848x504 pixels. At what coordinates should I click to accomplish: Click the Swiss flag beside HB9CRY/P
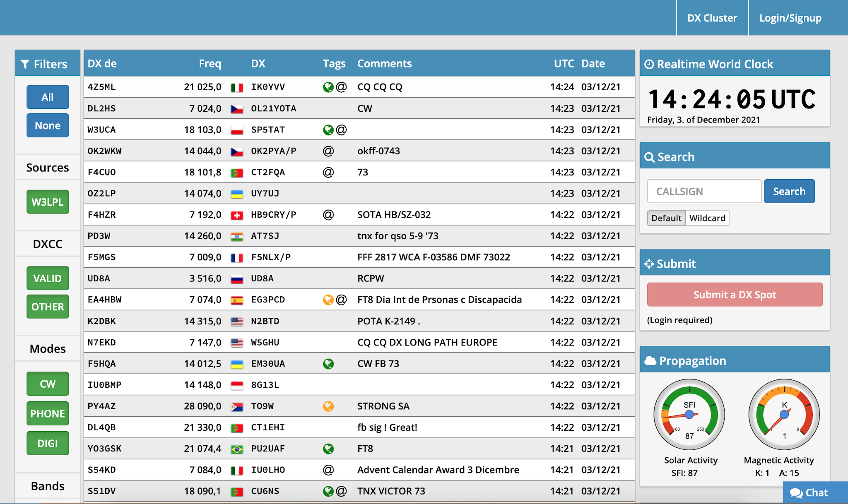click(236, 215)
